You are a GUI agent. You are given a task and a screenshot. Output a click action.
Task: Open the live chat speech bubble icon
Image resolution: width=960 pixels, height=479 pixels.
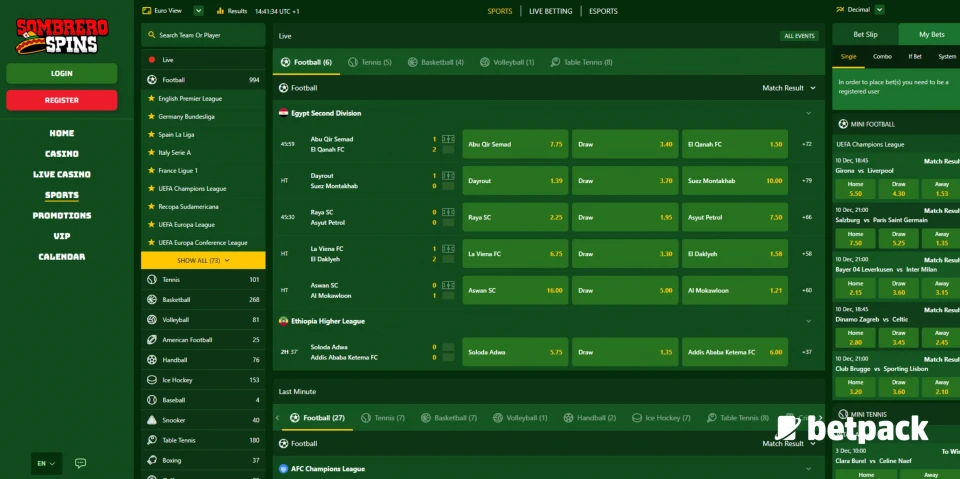point(80,463)
